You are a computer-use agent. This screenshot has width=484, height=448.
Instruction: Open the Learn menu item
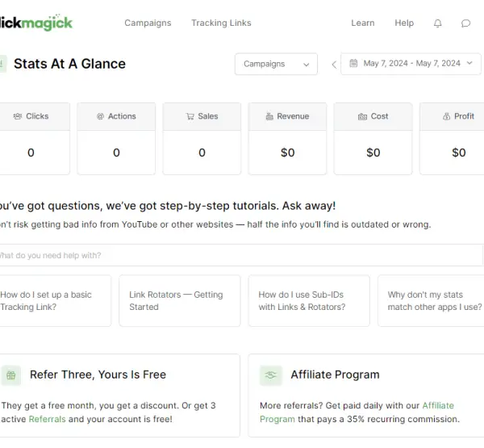[x=363, y=23]
